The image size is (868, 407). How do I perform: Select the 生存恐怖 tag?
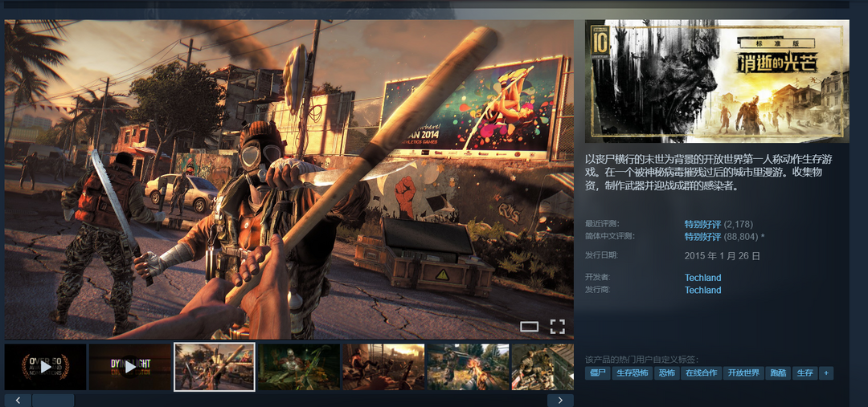click(632, 373)
